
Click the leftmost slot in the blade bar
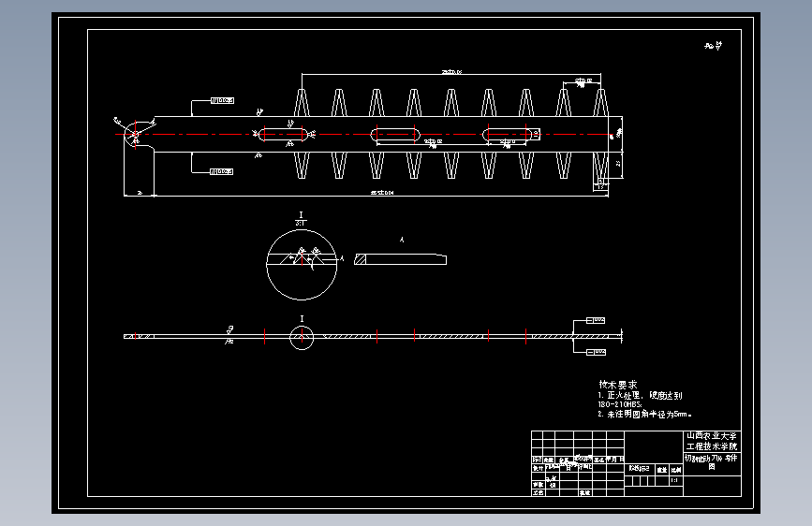tap(284, 135)
